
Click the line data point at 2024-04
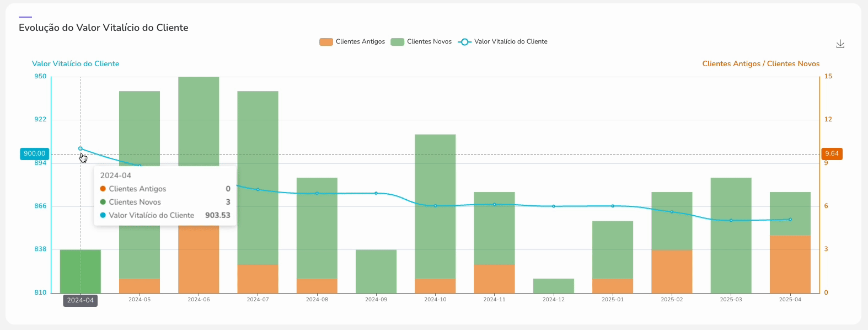pyautogui.click(x=81, y=148)
